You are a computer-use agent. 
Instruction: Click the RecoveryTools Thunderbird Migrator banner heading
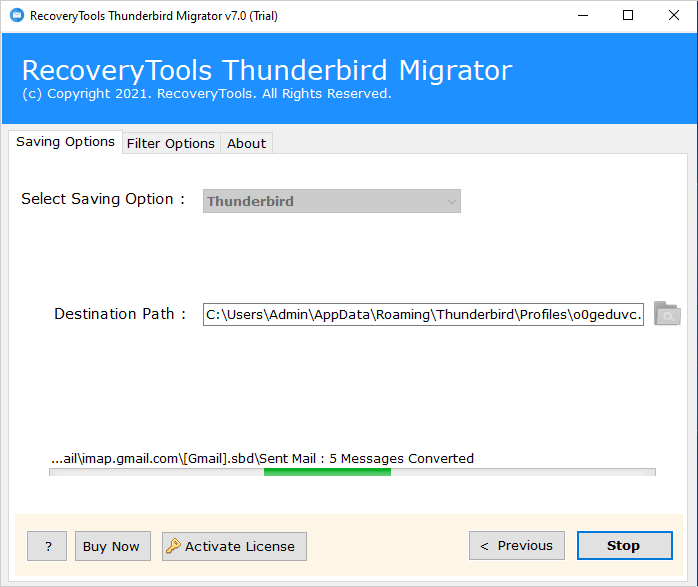pos(267,70)
